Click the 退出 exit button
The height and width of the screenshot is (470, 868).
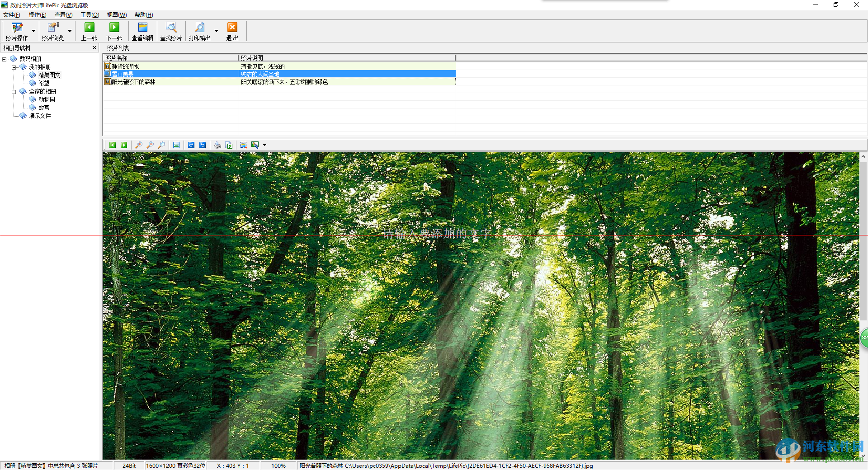(x=232, y=31)
